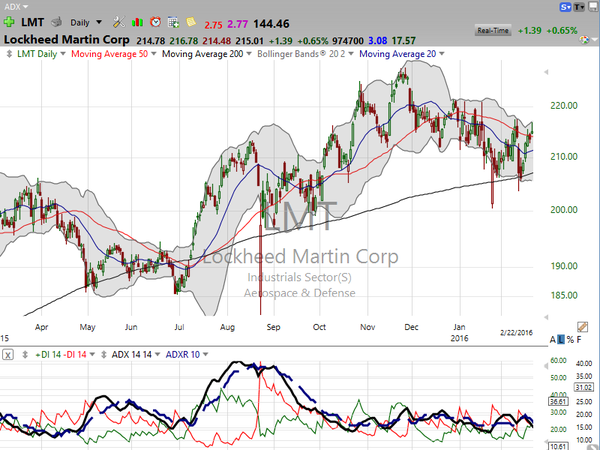Click the last price 215.01
This screenshot has height=450, width=600.
pyautogui.click(x=249, y=41)
